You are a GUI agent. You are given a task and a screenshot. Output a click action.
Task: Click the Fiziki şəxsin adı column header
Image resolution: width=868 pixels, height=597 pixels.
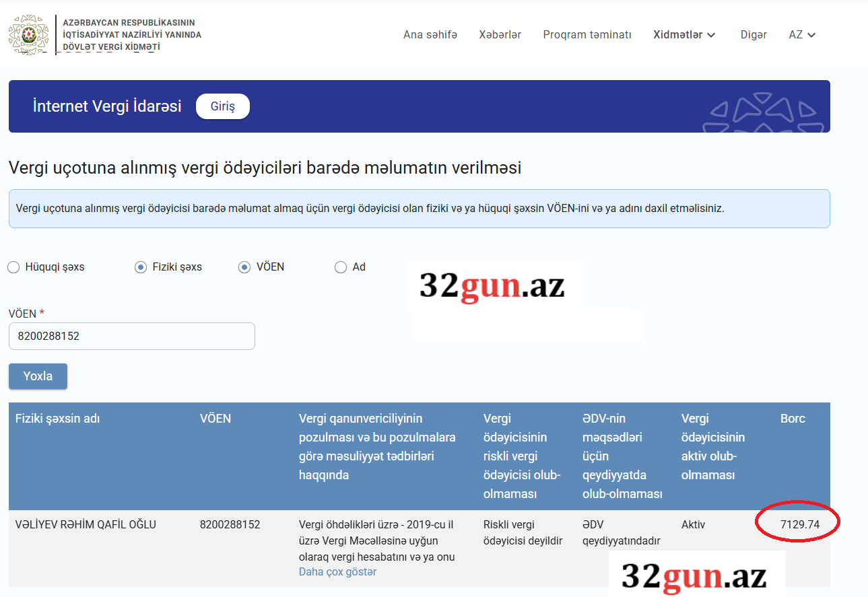coord(57,419)
